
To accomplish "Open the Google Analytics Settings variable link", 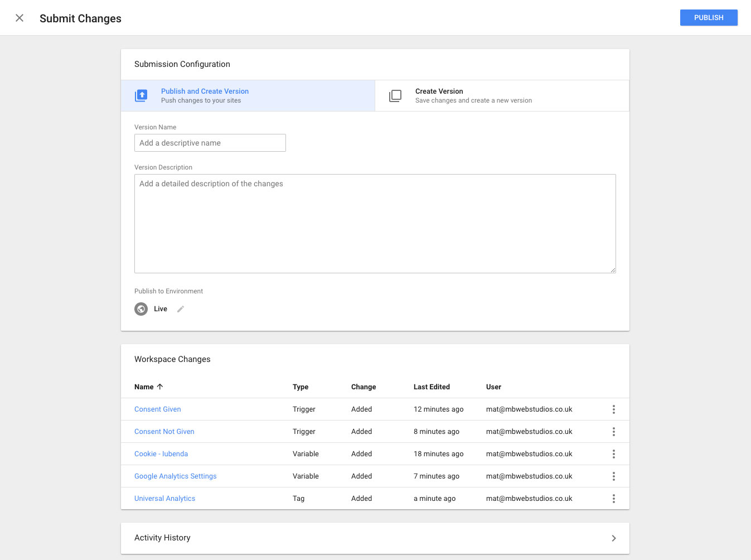I will tap(176, 476).
